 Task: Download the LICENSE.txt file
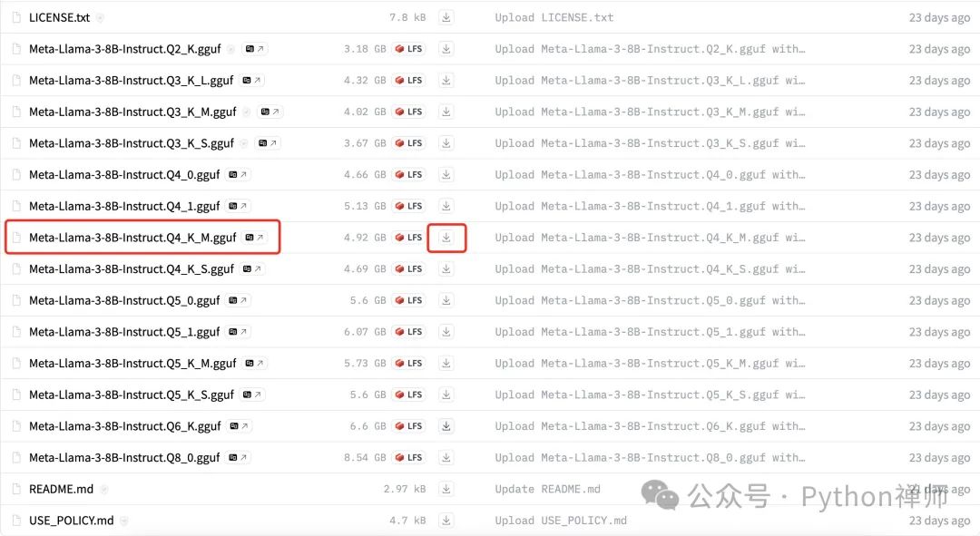pos(446,17)
